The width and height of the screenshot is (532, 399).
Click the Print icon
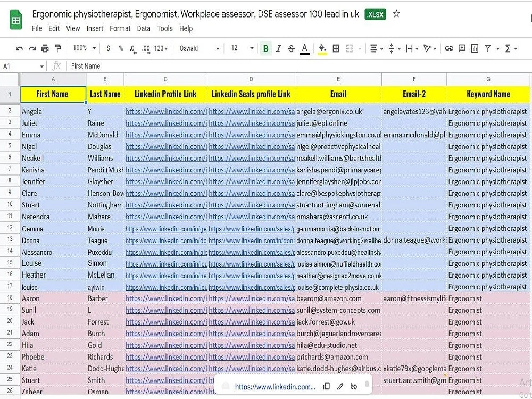tap(45, 48)
